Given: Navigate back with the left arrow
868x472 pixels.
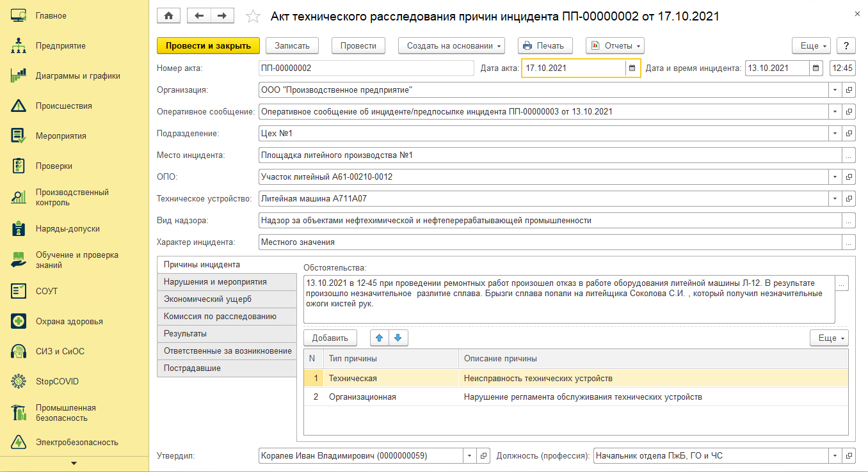Looking at the screenshot, I should click(x=199, y=16).
